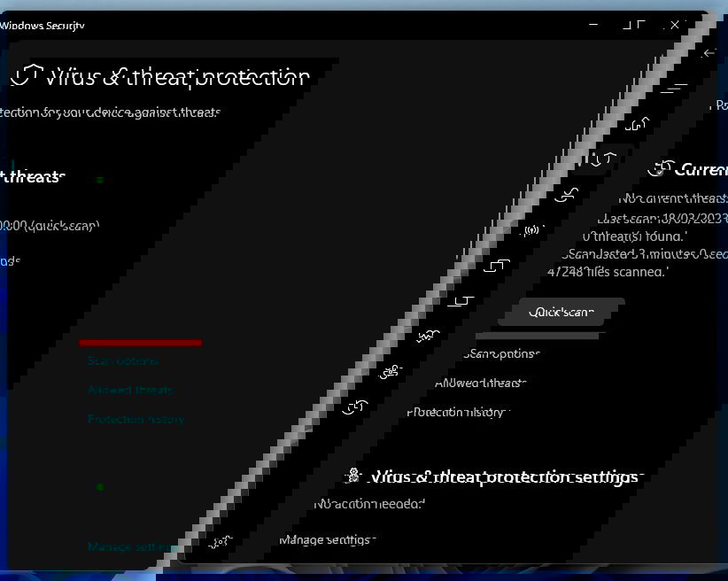The height and width of the screenshot is (581, 728).
Task: Open Family options sidebar icon
Action: pyautogui.click(x=391, y=372)
